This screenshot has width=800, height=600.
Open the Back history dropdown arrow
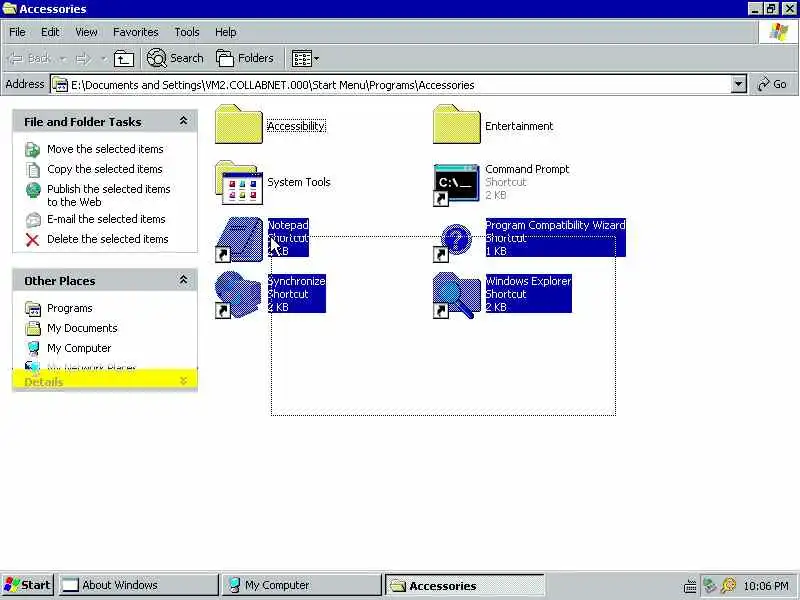pyautogui.click(x=63, y=59)
